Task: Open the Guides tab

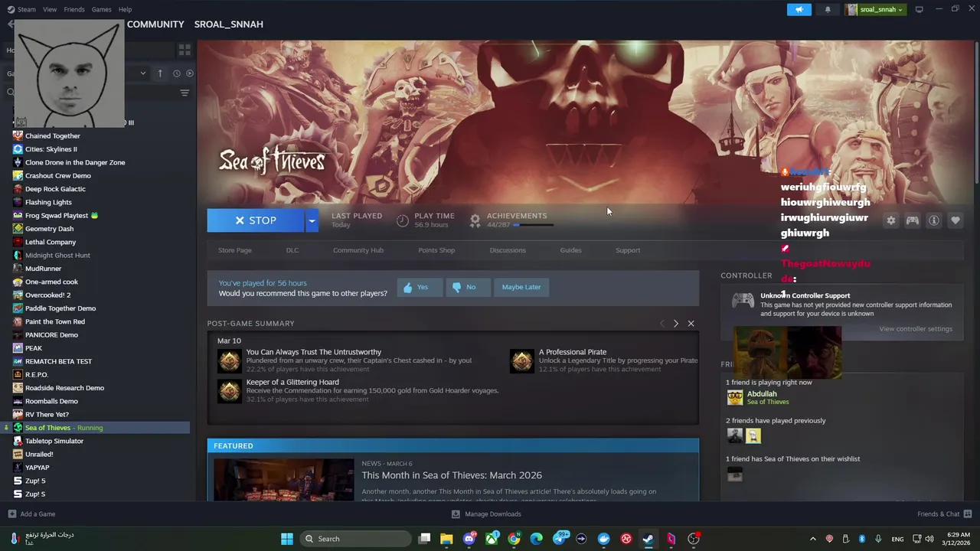Action: pyautogui.click(x=570, y=250)
